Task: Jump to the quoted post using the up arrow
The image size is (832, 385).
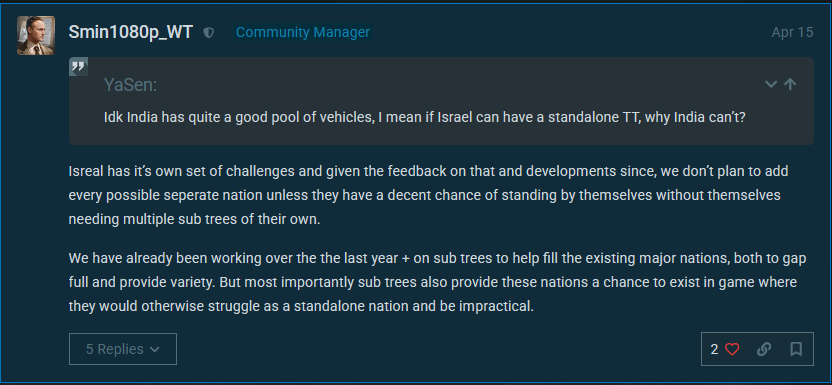Action: pos(790,84)
